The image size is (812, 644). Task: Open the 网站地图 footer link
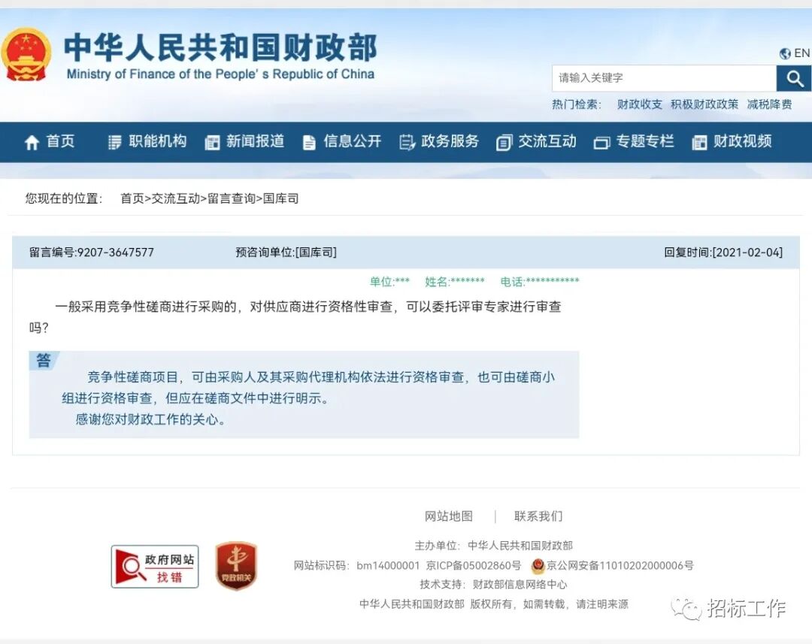[449, 516]
